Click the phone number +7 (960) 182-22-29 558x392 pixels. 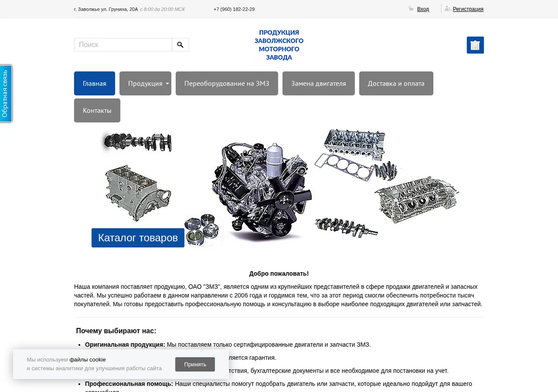click(x=234, y=9)
